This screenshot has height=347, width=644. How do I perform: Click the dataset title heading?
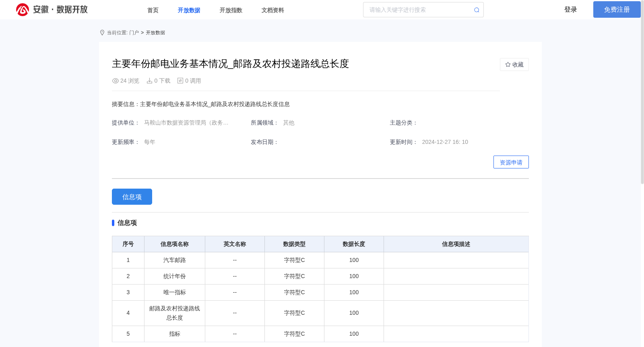230,64
